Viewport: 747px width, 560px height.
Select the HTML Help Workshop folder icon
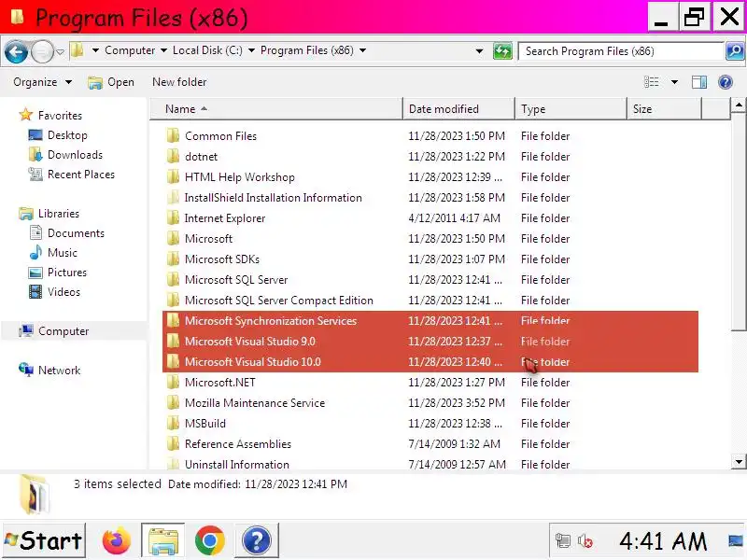(x=174, y=176)
